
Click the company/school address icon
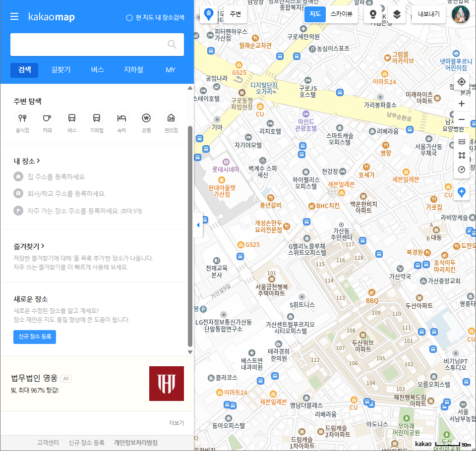click(18, 193)
